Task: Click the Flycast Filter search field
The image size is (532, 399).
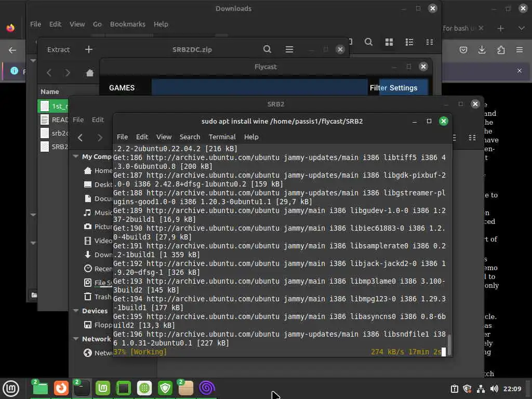Action: (x=260, y=87)
